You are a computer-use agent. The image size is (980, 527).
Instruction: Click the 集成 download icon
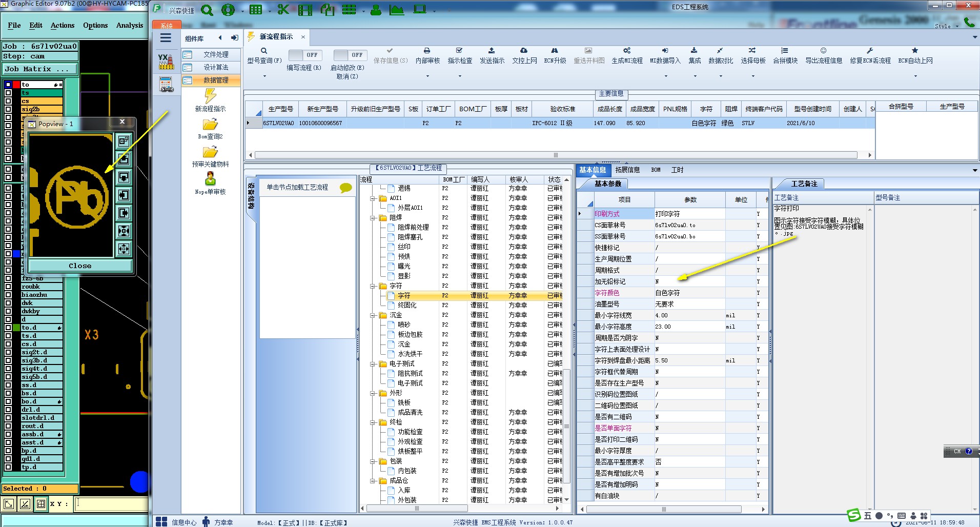[694, 51]
